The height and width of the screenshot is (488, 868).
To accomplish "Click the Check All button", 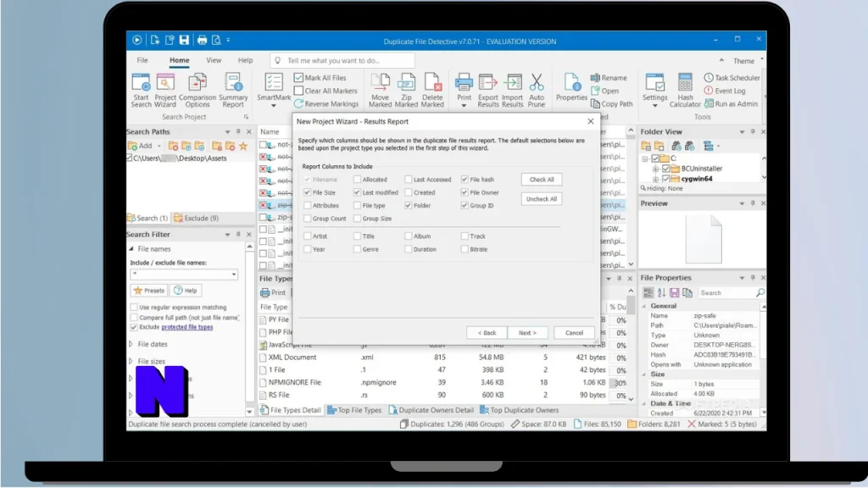I will [542, 180].
